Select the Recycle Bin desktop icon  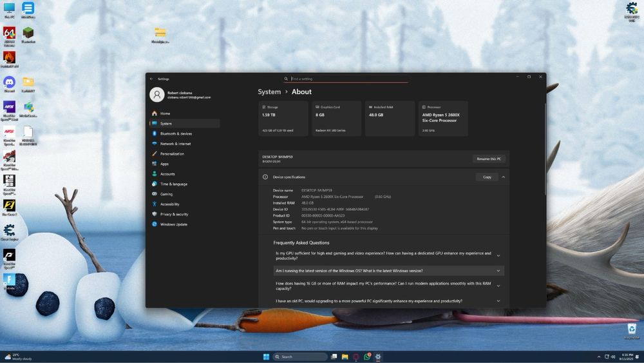(x=632, y=331)
